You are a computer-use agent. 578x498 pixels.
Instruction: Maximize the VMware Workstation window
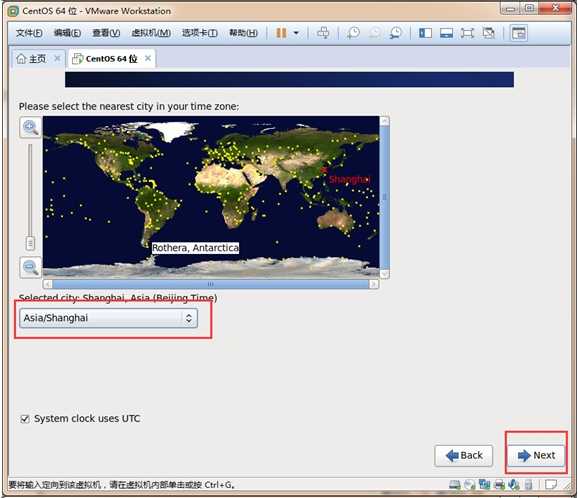pyautogui.click(x=529, y=8)
